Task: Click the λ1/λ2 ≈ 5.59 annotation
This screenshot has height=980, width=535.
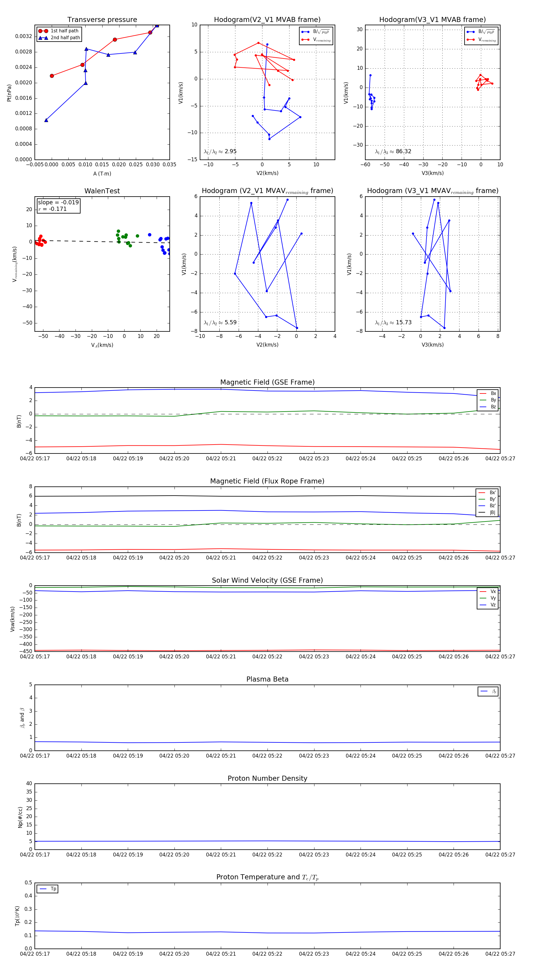Action: point(220,323)
